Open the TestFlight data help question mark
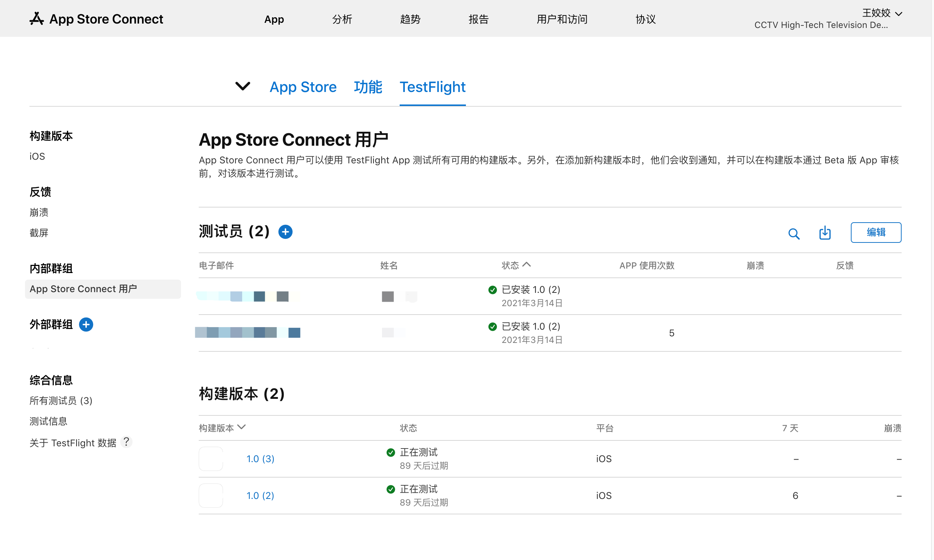 [x=127, y=442]
